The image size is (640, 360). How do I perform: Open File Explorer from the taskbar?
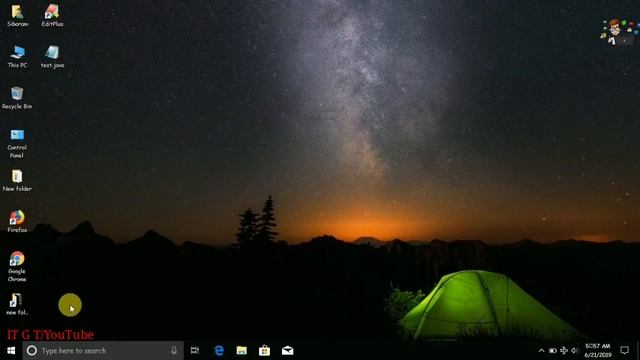(x=242, y=351)
